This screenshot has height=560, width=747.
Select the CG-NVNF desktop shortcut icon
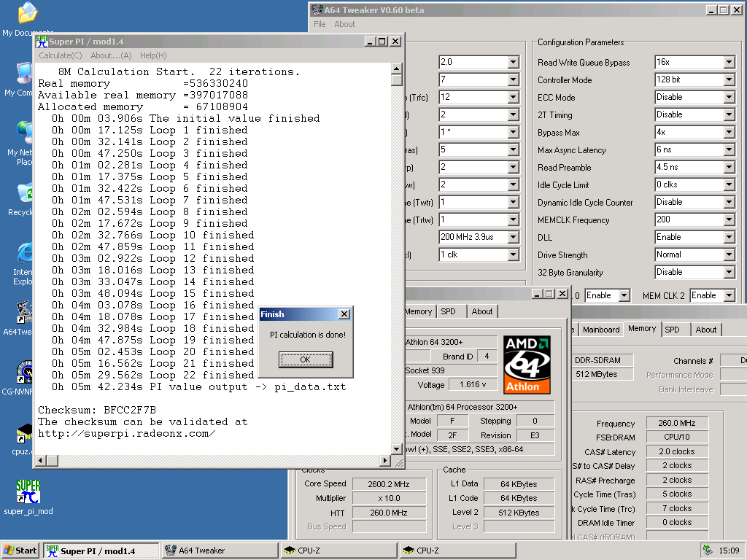[24, 372]
